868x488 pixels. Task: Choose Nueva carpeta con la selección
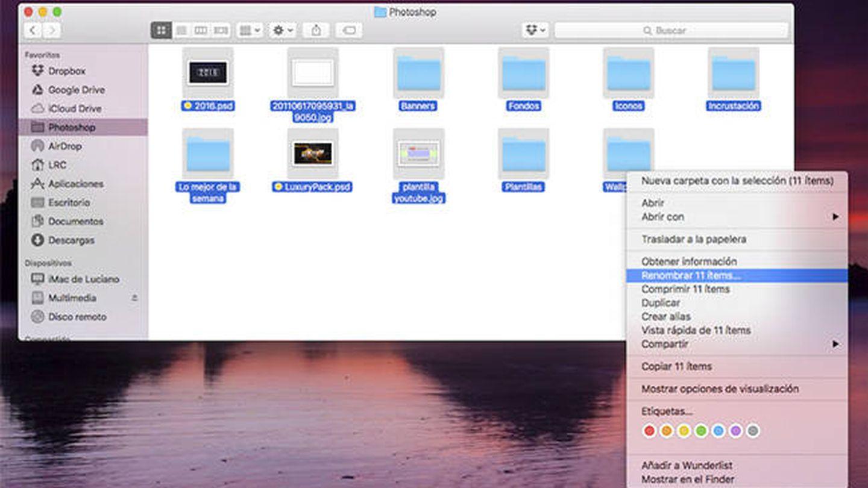tap(737, 181)
